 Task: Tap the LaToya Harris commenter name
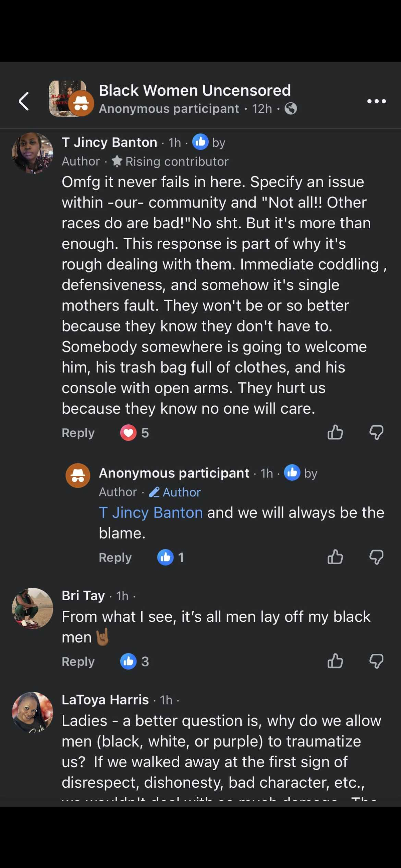(x=105, y=700)
